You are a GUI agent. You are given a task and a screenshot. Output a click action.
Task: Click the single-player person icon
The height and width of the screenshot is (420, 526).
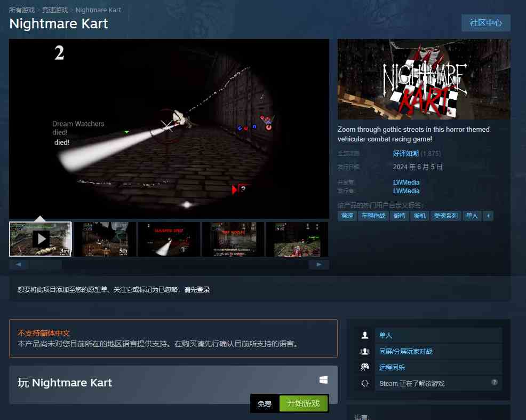coord(365,335)
